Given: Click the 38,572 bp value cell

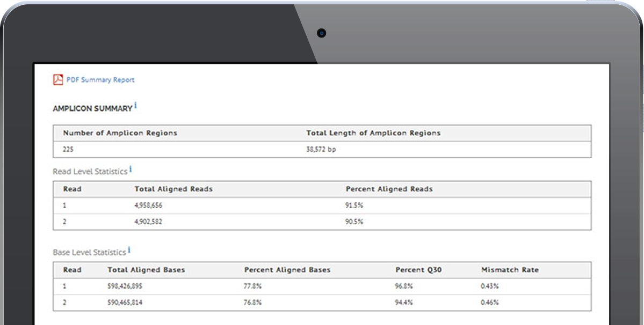Looking at the screenshot, I should coord(321,150).
